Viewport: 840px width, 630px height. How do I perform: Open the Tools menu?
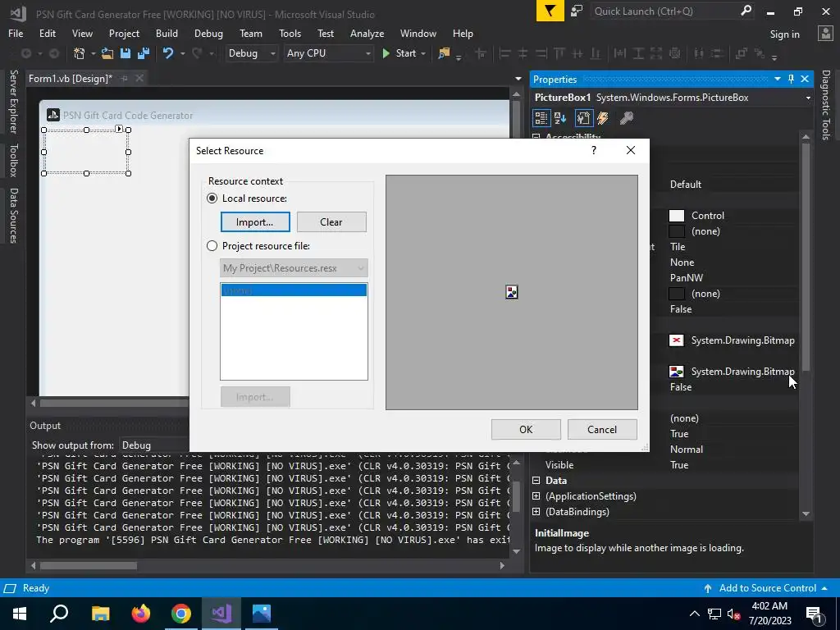290,33
